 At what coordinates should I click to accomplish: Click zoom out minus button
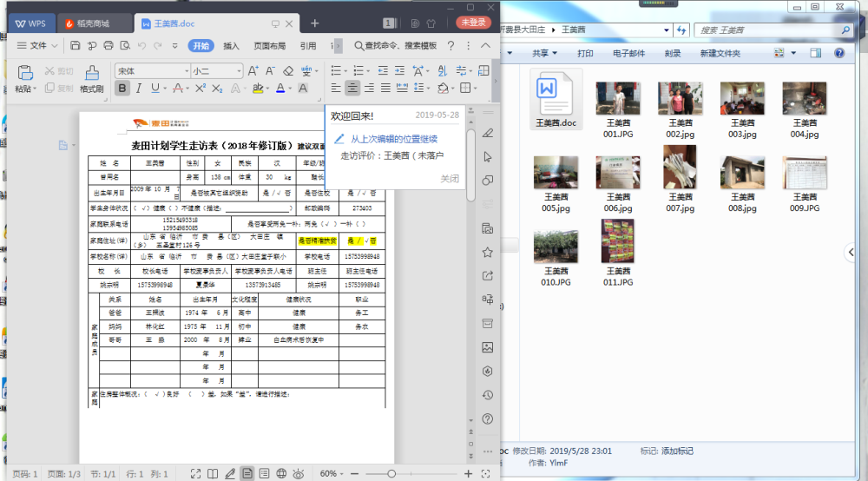point(355,474)
